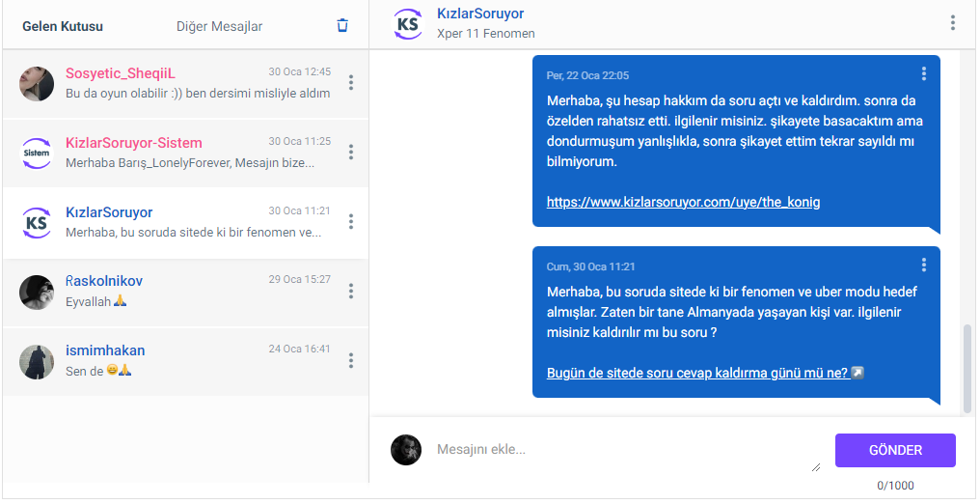The height and width of the screenshot is (504, 980).
Task: Click KS avatar in conversation list
Action: pyautogui.click(x=37, y=223)
